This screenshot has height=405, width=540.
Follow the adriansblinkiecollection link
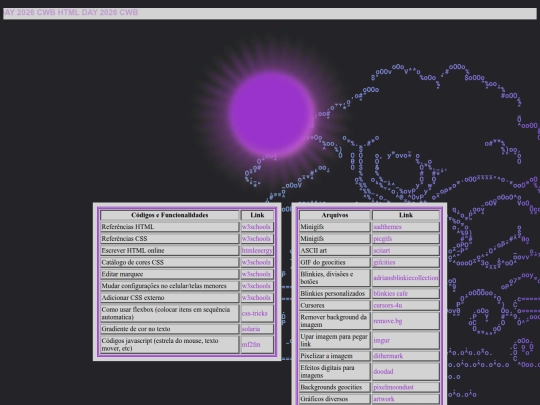[406, 278]
